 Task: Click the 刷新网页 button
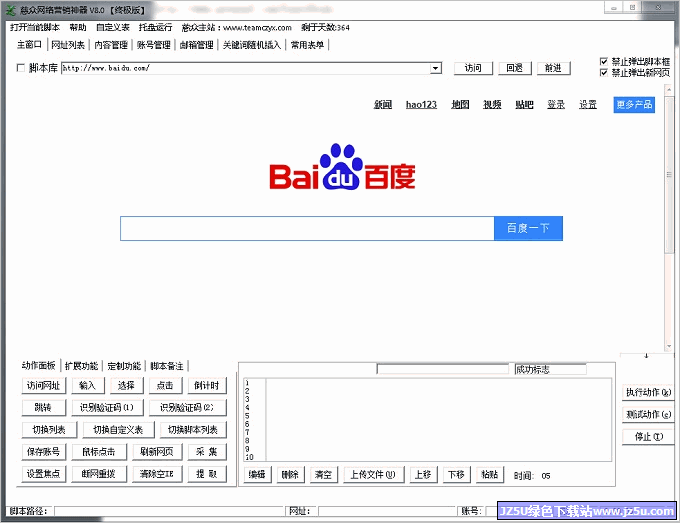pos(157,452)
